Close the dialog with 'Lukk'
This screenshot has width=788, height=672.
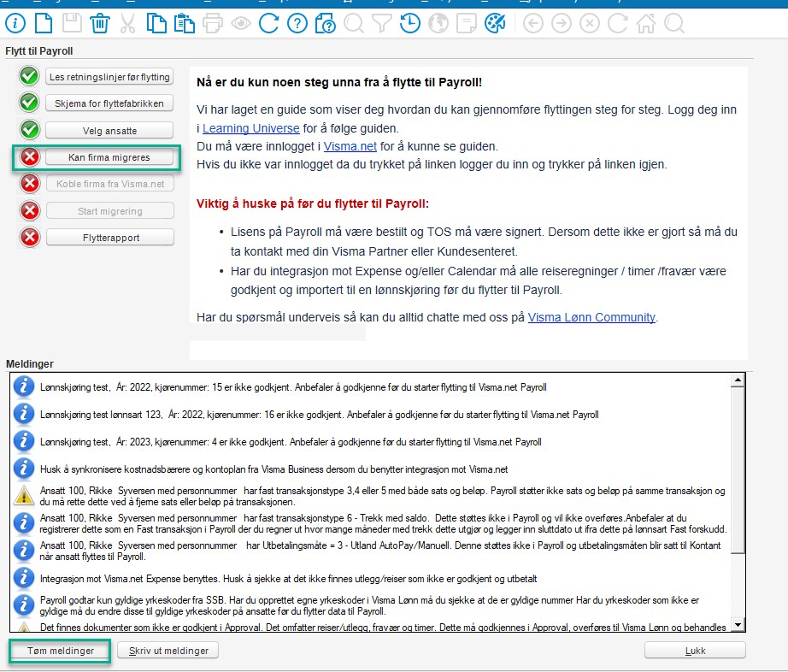pyautogui.click(x=695, y=651)
